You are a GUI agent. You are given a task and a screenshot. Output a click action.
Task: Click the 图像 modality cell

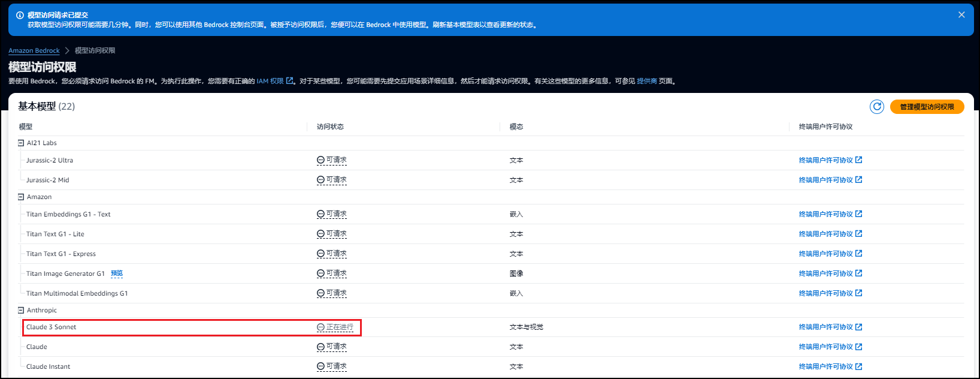pyautogui.click(x=516, y=273)
